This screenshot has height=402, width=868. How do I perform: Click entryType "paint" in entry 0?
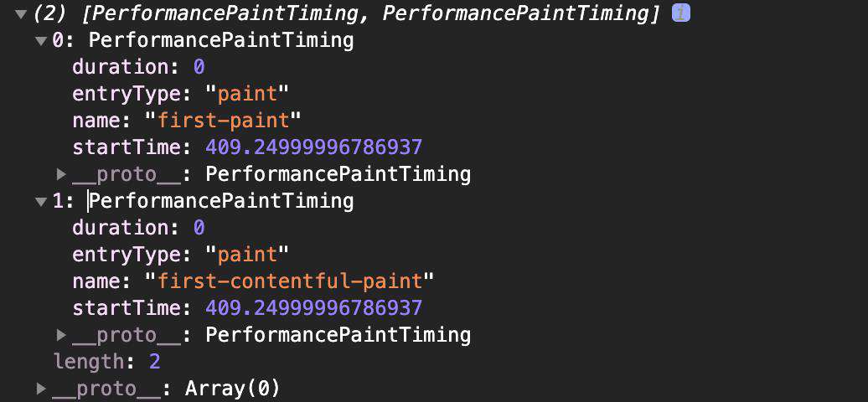pyautogui.click(x=247, y=94)
